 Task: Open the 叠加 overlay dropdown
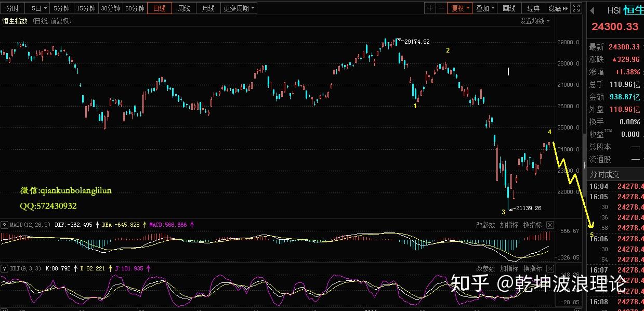[485, 8]
